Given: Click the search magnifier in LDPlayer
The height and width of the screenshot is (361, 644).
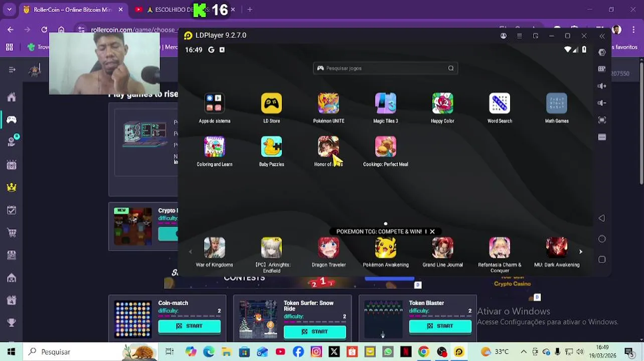Looking at the screenshot, I should click(450, 68).
